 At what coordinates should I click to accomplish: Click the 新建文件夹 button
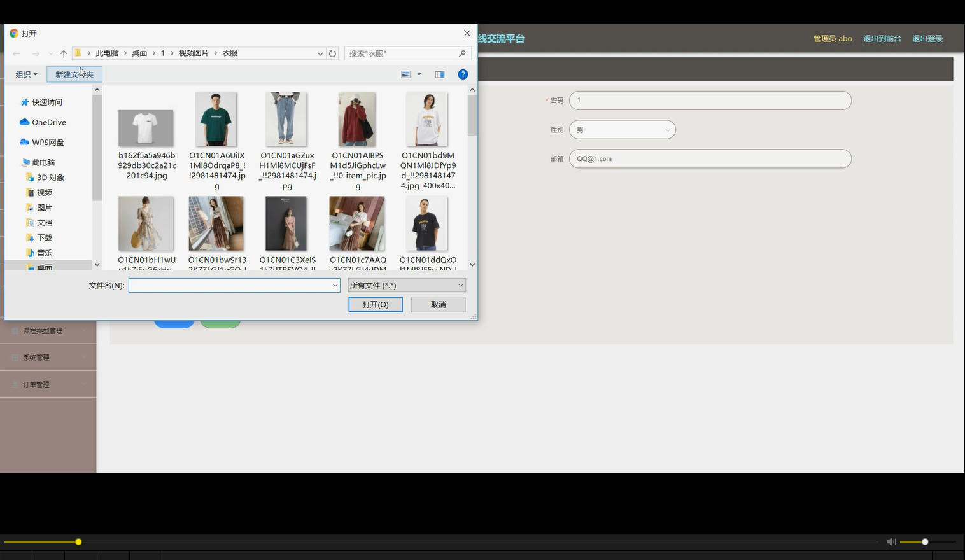tap(74, 74)
